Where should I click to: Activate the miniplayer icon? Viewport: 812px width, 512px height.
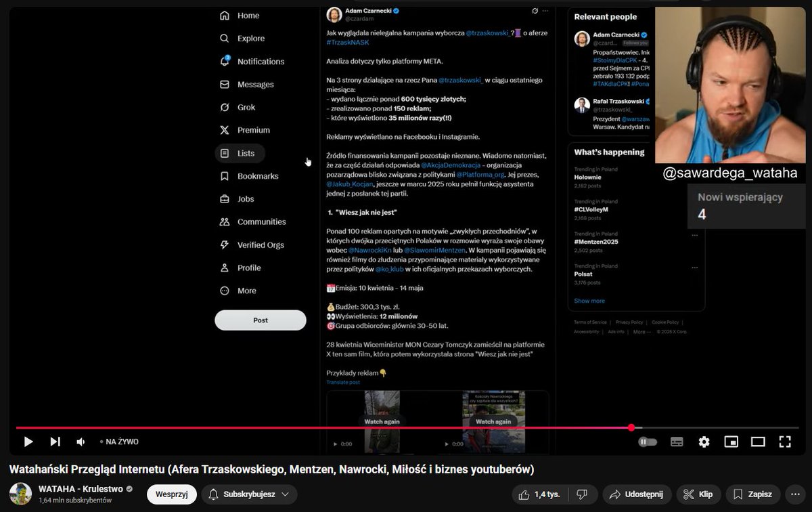click(x=731, y=441)
